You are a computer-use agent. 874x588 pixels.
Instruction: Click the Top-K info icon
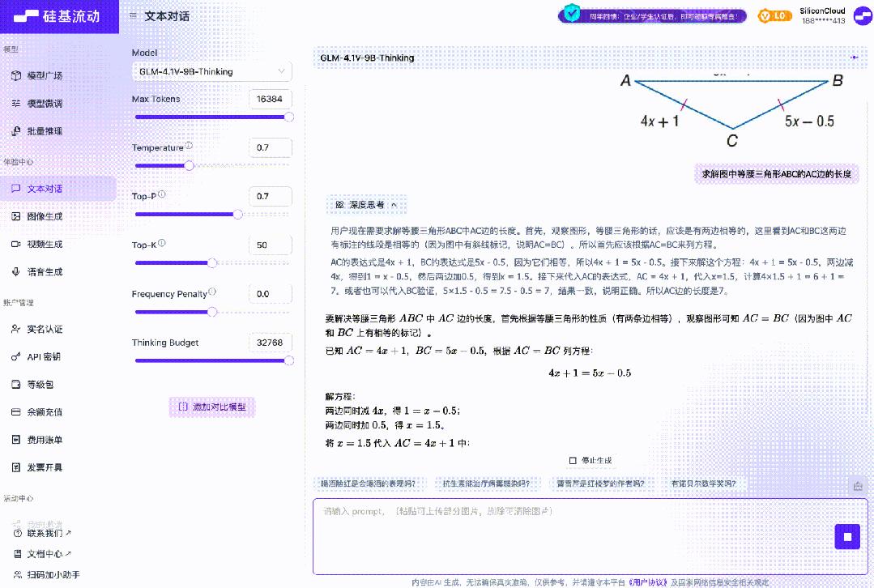pos(162,243)
